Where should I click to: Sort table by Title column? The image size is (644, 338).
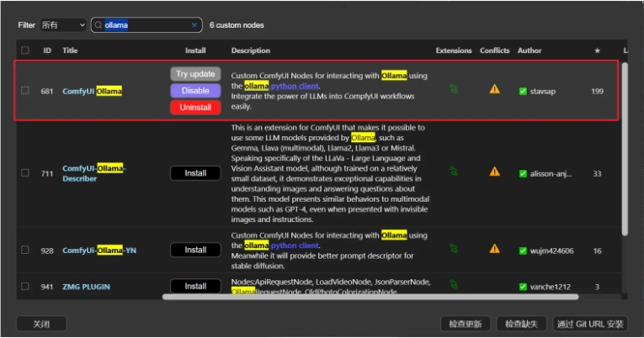pos(70,50)
